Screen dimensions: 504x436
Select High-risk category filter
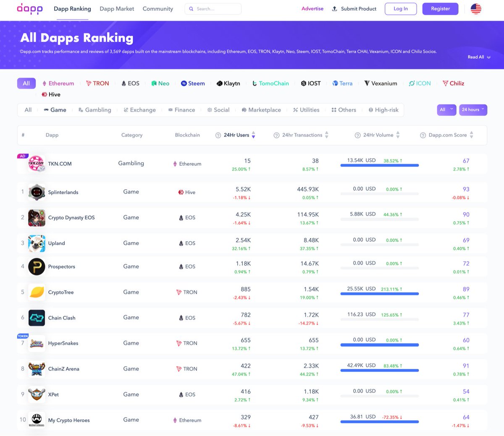(383, 110)
